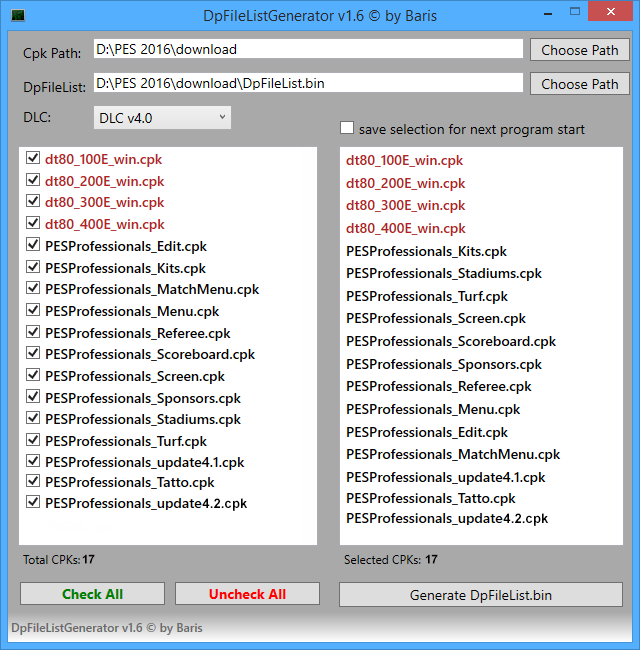This screenshot has width=640, height=650.
Task: Select PESProfessionals_Kits.cpk in right list
Action: click(427, 251)
